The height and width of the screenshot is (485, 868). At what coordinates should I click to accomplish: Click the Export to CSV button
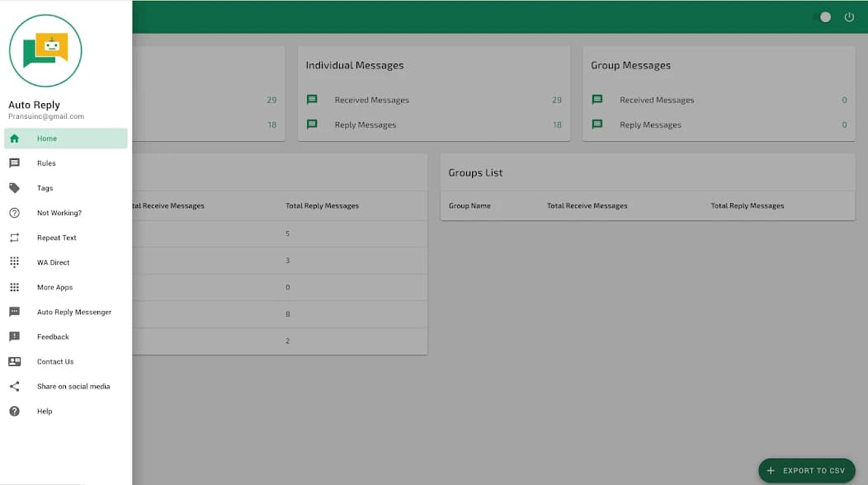pyautogui.click(x=806, y=470)
